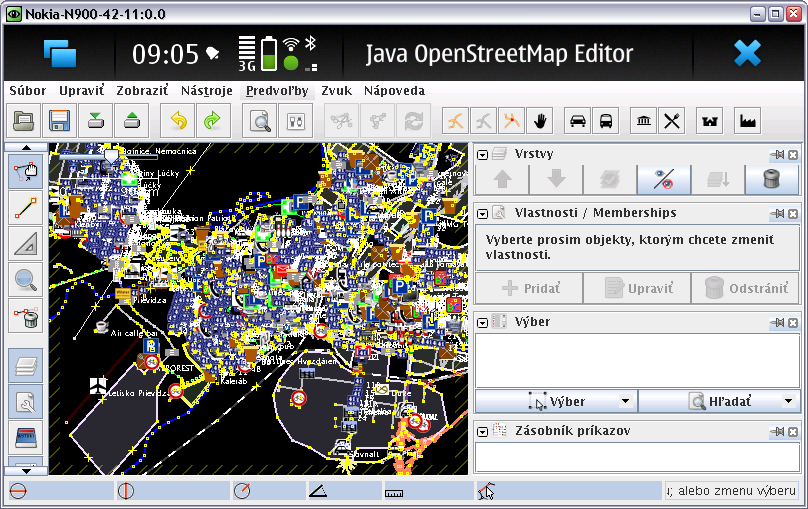This screenshot has width=808, height=509.
Task: Open the Nokia task switcher icon
Action: tap(60, 54)
